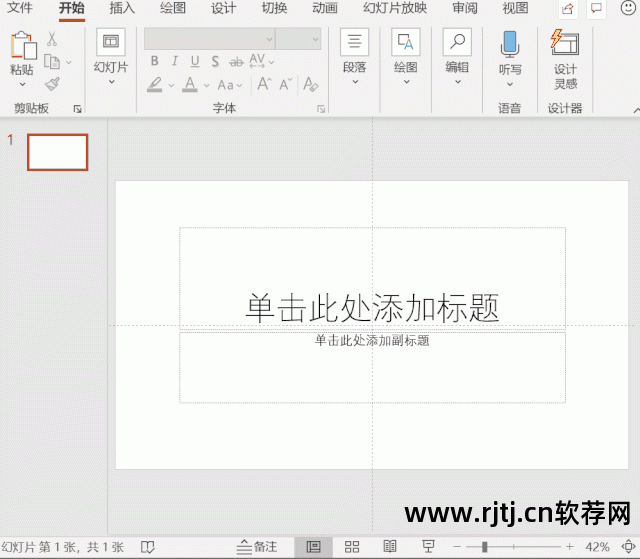Open the font name dropdown
The image size is (640, 559).
269,39
